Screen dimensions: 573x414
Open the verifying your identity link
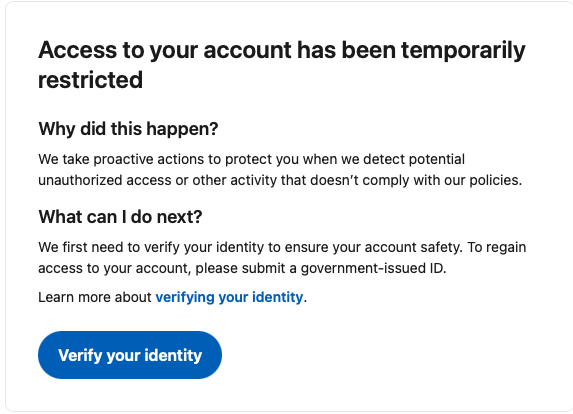229,297
